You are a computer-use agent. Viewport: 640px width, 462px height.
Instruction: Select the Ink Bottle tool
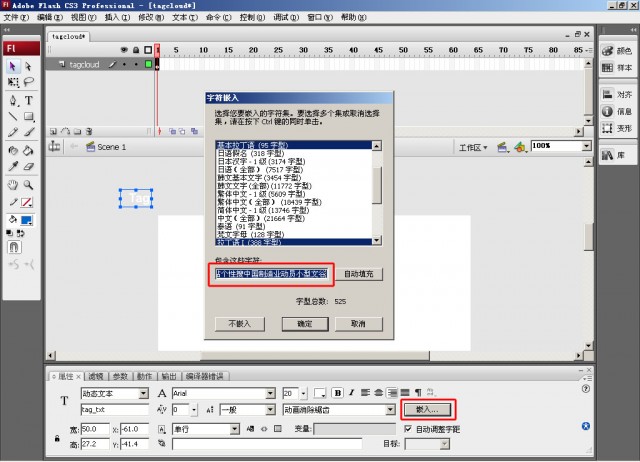(x=13, y=150)
